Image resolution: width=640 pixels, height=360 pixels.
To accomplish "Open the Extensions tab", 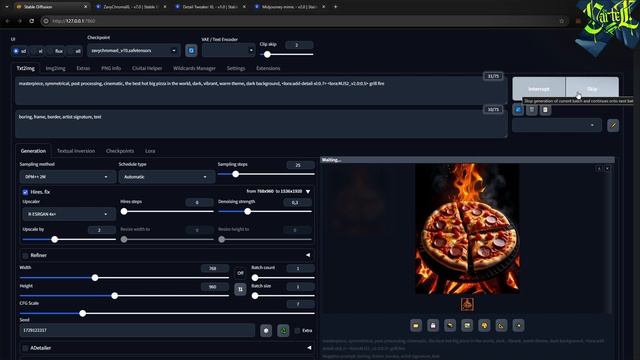I will [x=268, y=68].
